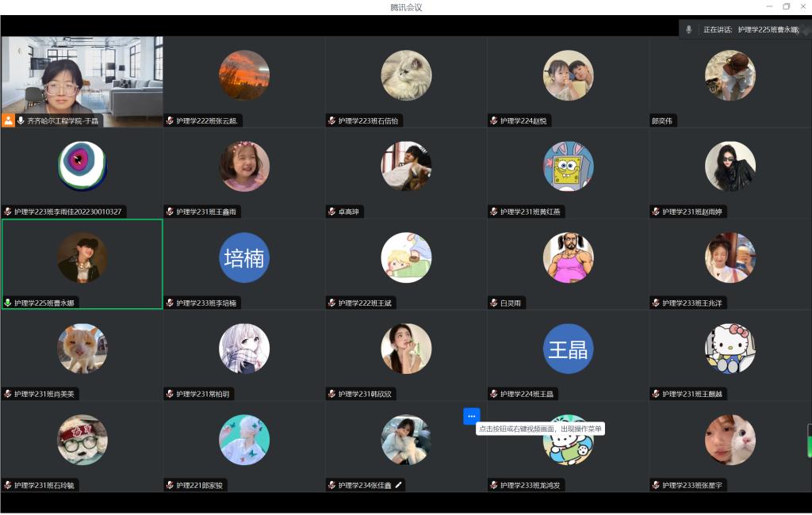This screenshot has width=812, height=515.
Task: Click the name label 郎奕伟
Action: (x=664, y=121)
